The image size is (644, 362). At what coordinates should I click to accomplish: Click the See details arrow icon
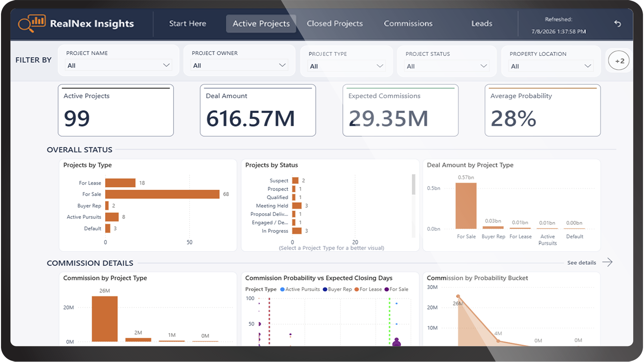coord(607,262)
